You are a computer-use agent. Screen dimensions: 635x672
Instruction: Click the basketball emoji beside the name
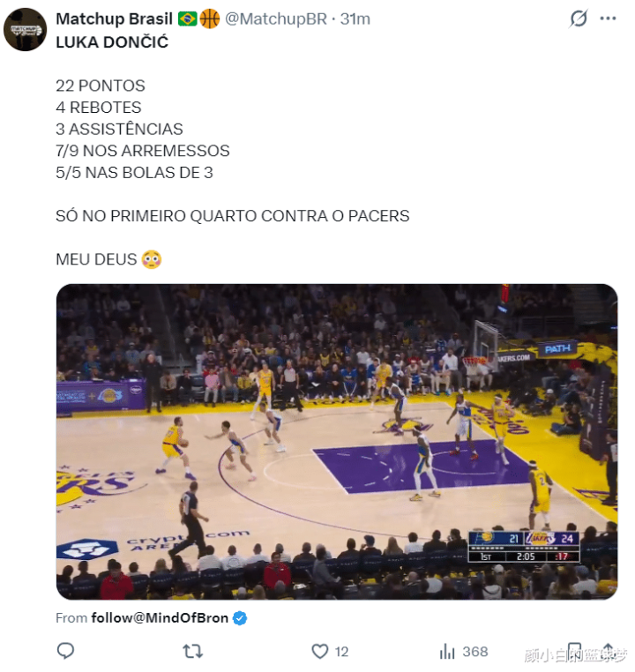pos(210,19)
